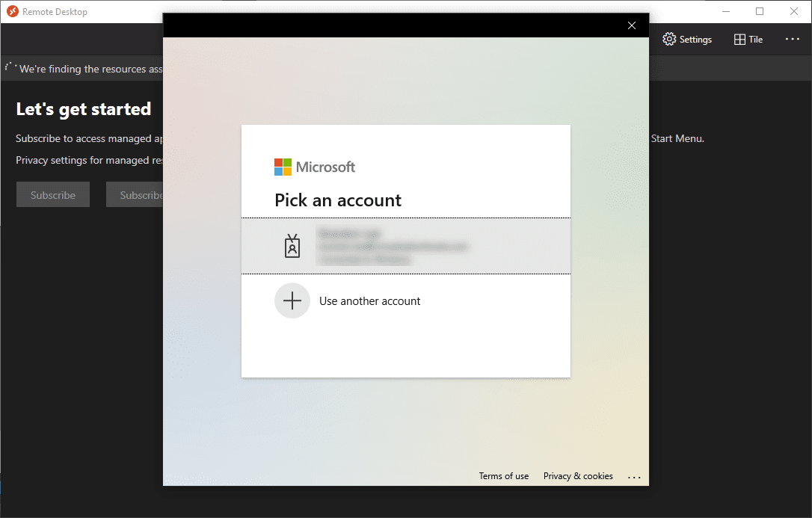The height and width of the screenshot is (518, 812).
Task: Open Remote Desktop more options menu
Action: point(793,39)
